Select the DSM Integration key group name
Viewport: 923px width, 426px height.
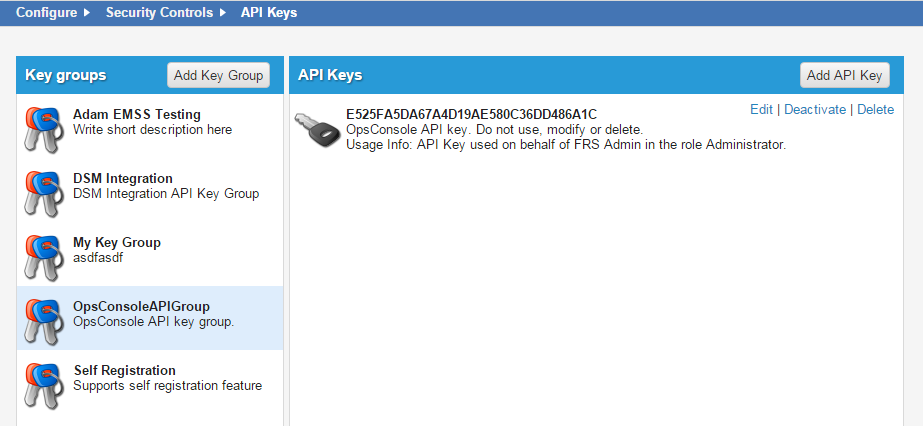123,178
